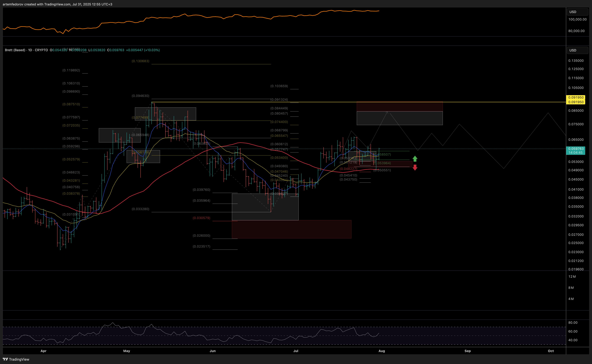Click the dark red supply zone below the 0.091950 line
This screenshot has height=364, width=592.
[x=400, y=107]
